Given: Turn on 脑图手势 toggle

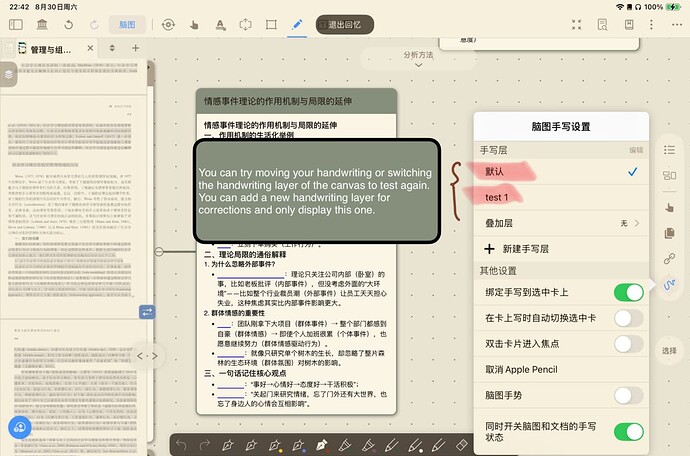Looking at the screenshot, I should pyautogui.click(x=627, y=396).
